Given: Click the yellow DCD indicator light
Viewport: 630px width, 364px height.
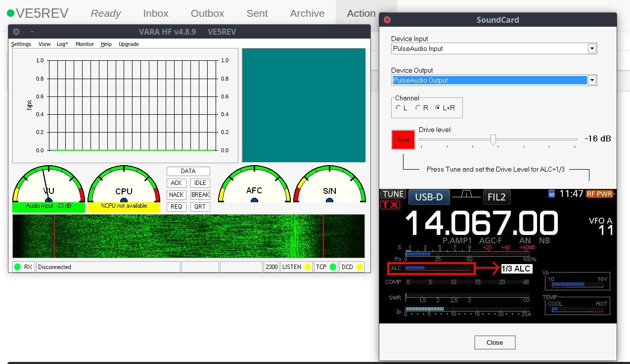Looking at the screenshot, I should 360,267.
